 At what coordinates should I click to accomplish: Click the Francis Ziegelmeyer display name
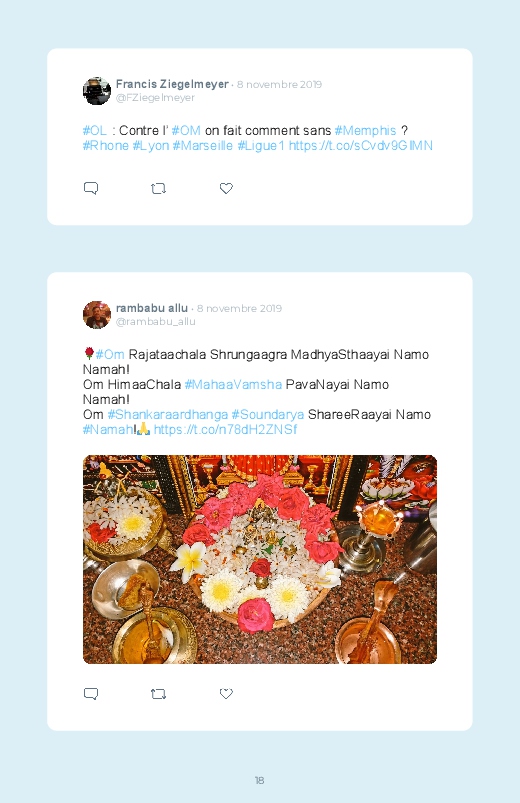[x=172, y=84]
